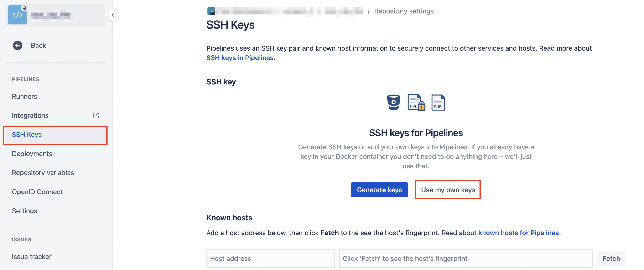The width and height of the screenshot is (644, 270).
Task: Open Deployments settings
Action: (x=32, y=154)
